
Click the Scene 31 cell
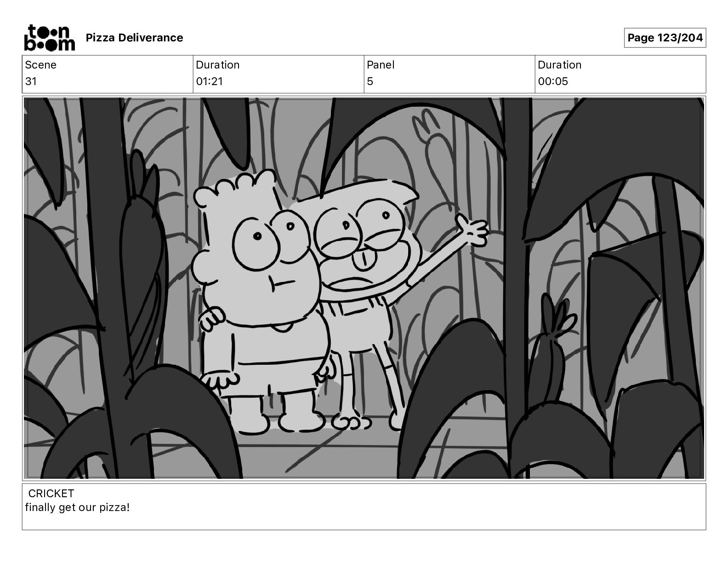click(108, 74)
